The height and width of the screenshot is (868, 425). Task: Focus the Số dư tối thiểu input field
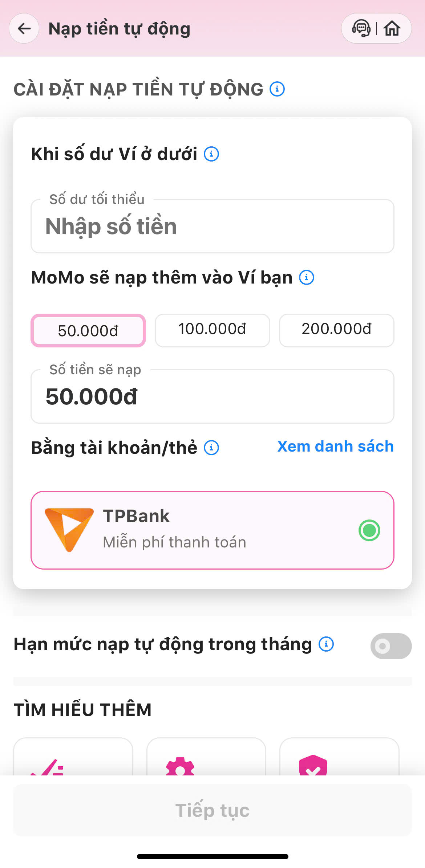pos(212,227)
